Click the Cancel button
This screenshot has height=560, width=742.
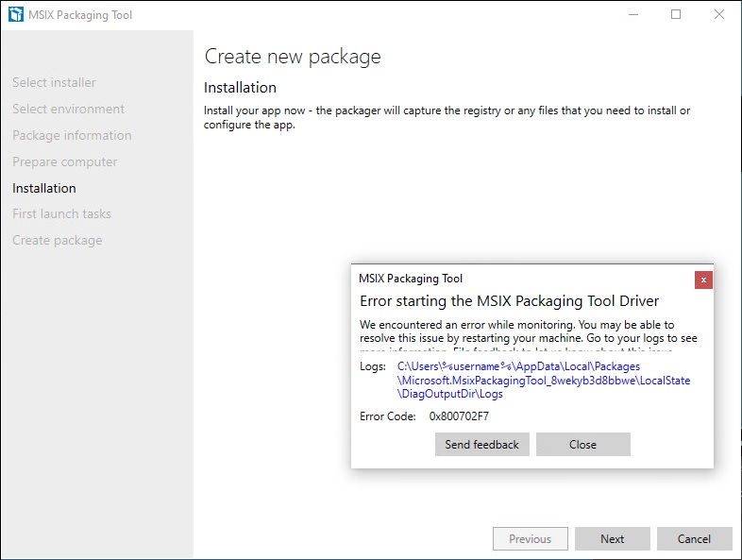(x=694, y=538)
